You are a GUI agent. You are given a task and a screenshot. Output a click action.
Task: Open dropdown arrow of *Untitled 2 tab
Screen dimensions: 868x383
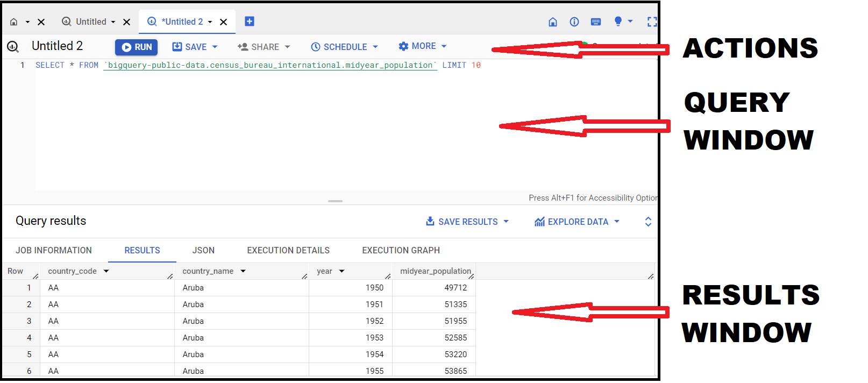pos(210,22)
